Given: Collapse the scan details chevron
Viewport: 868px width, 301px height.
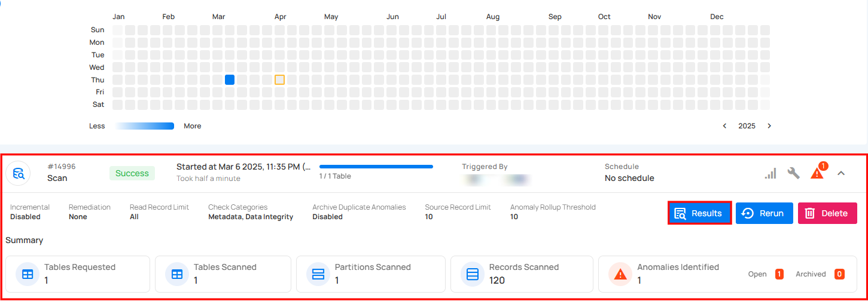Looking at the screenshot, I should [x=841, y=173].
